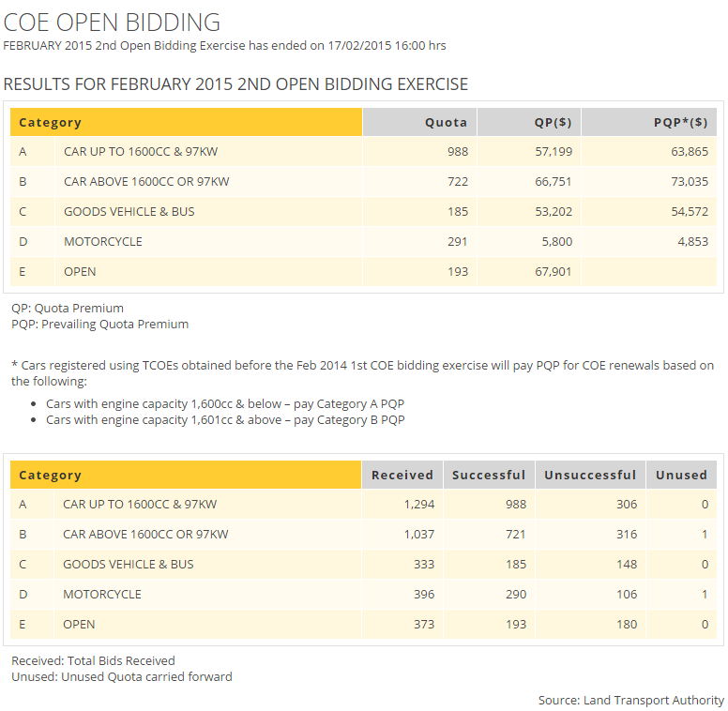Click the PQP value 4,853
Screen dimensions: 728x711
[x=692, y=242]
